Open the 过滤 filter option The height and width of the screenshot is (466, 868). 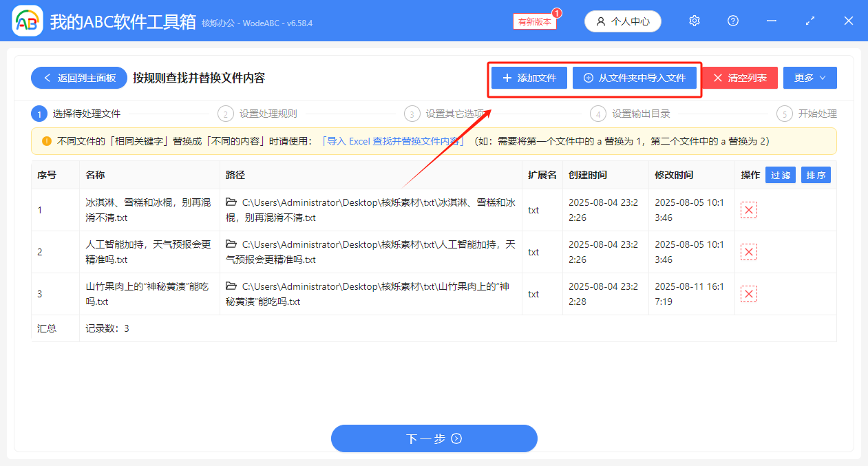(780, 175)
